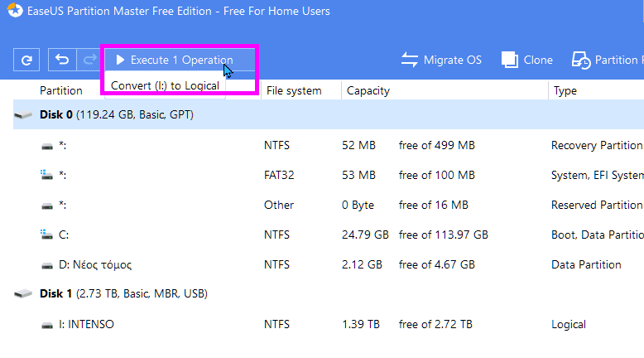This screenshot has height=358, width=644.
Task: Click the 'Other' file system cell
Action: [x=278, y=205]
